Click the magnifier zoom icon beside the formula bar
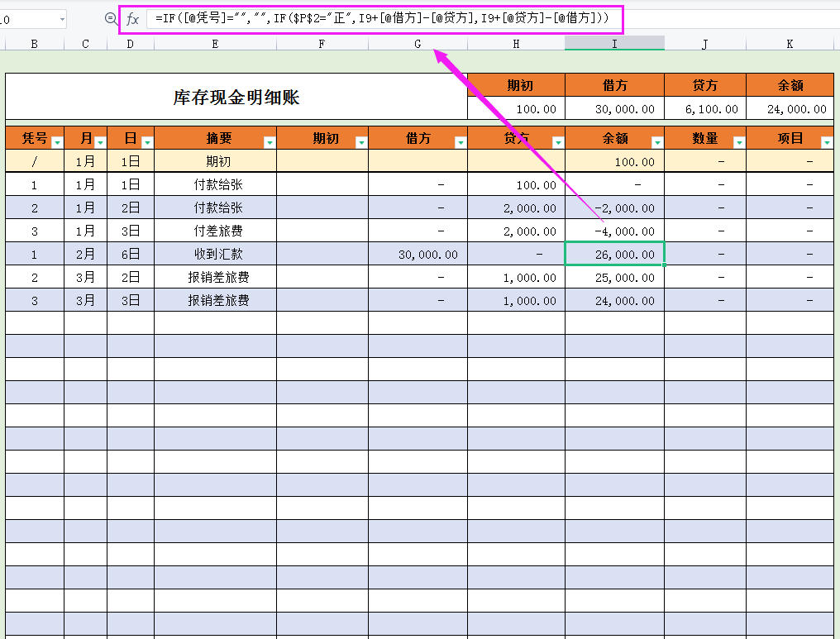Screen dimensions: 840x639 pos(110,19)
